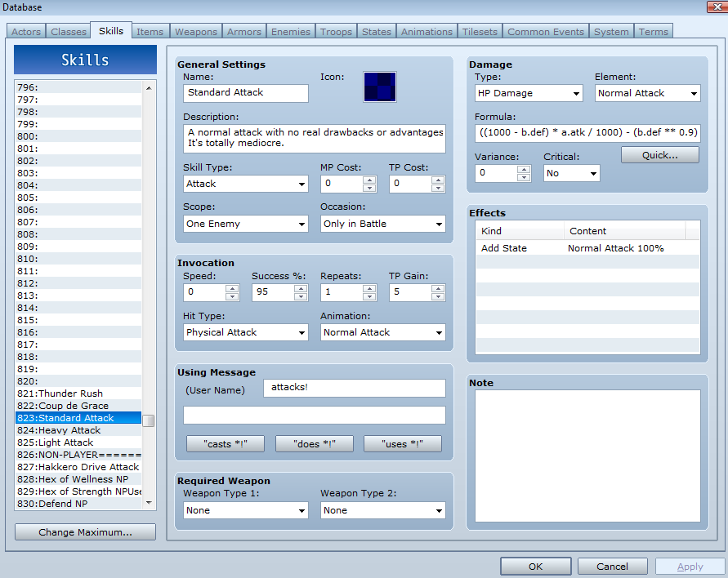This screenshot has height=578, width=728.
Task: Click the Quick... formula button
Action: pyautogui.click(x=659, y=155)
